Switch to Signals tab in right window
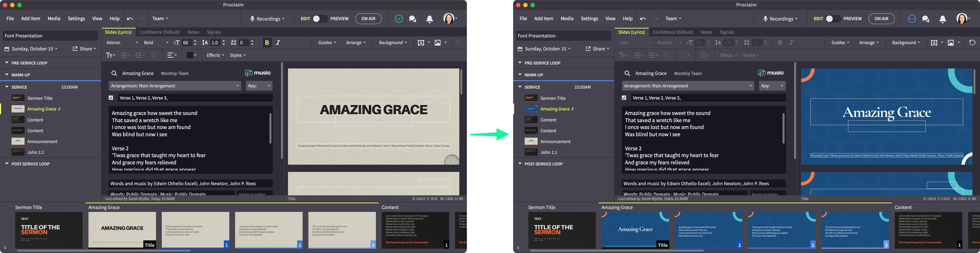Image resolution: width=980 pixels, height=253 pixels. point(727,32)
